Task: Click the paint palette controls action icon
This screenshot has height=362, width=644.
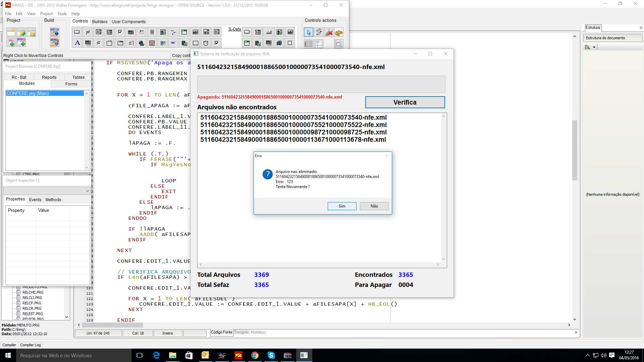Action: pyautogui.click(x=339, y=32)
